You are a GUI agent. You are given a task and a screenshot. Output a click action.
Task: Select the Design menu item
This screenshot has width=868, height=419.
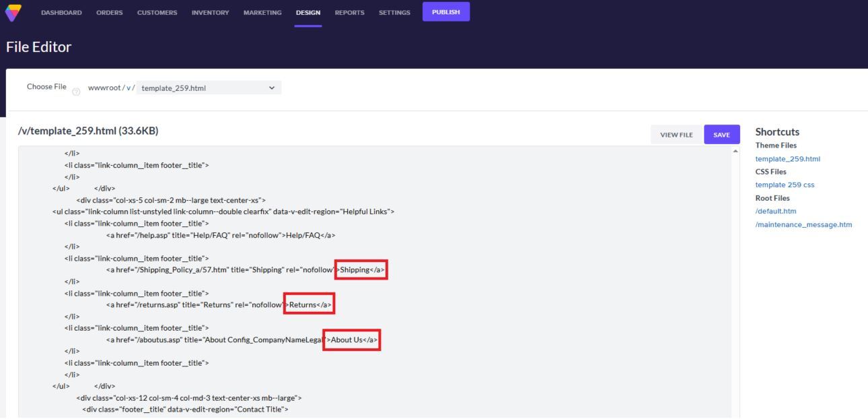(x=308, y=13)
